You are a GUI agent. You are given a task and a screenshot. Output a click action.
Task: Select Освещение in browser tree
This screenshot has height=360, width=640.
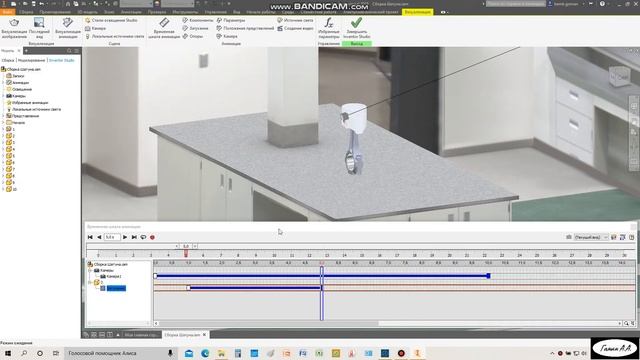click(22, 89)
